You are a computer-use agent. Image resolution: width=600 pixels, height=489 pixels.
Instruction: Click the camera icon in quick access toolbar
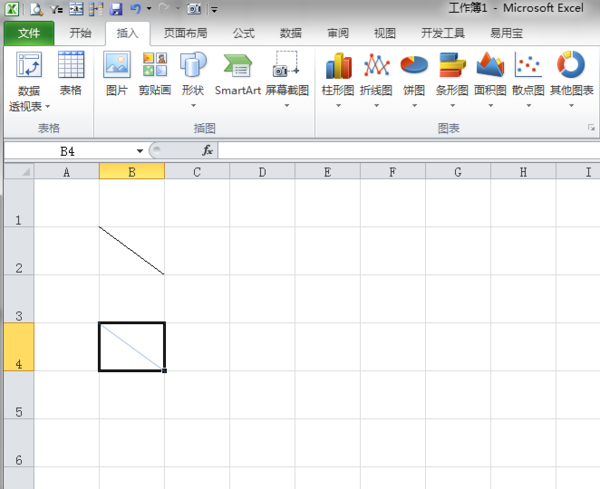click(193, 9)
